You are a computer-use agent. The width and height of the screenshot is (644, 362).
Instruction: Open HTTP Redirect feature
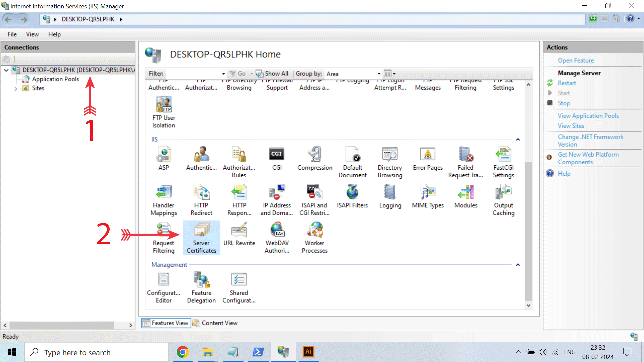point(202,200)
